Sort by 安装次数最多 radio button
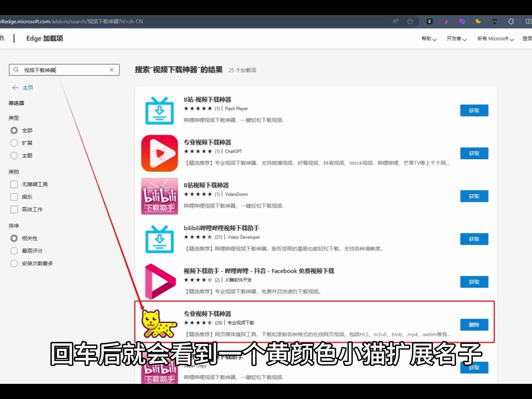This screenshot has width=532, height=399. coord(14,263)
